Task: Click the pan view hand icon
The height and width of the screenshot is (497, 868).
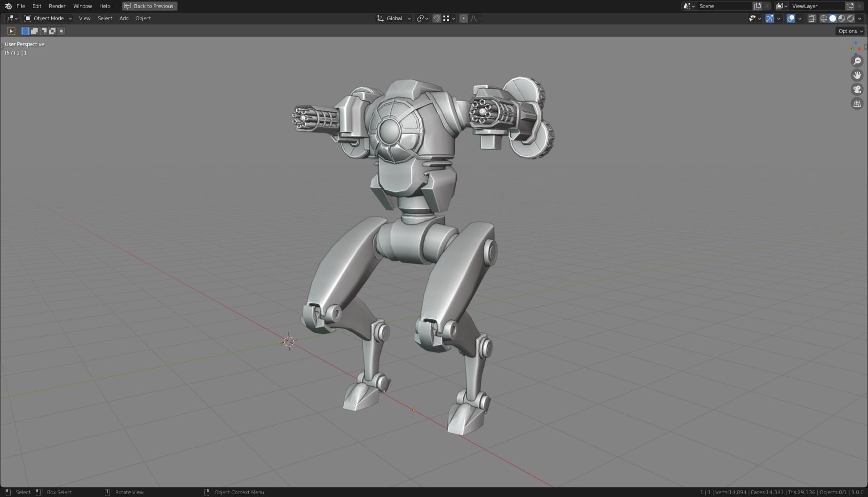Action: [857, 75]
